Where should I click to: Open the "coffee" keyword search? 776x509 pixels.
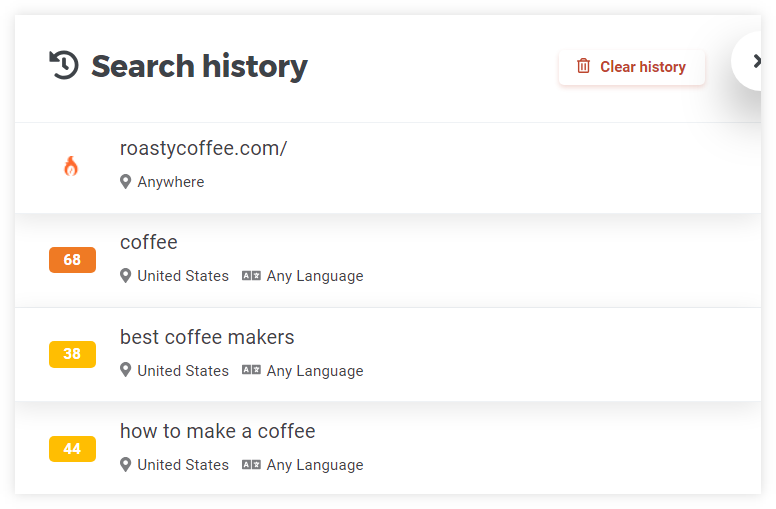[149, 243]
